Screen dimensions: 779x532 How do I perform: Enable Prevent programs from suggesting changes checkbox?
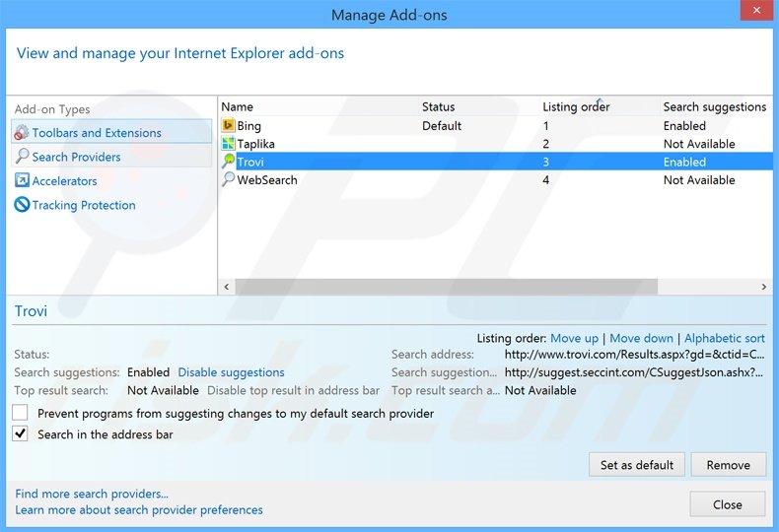tap(20, 414)
